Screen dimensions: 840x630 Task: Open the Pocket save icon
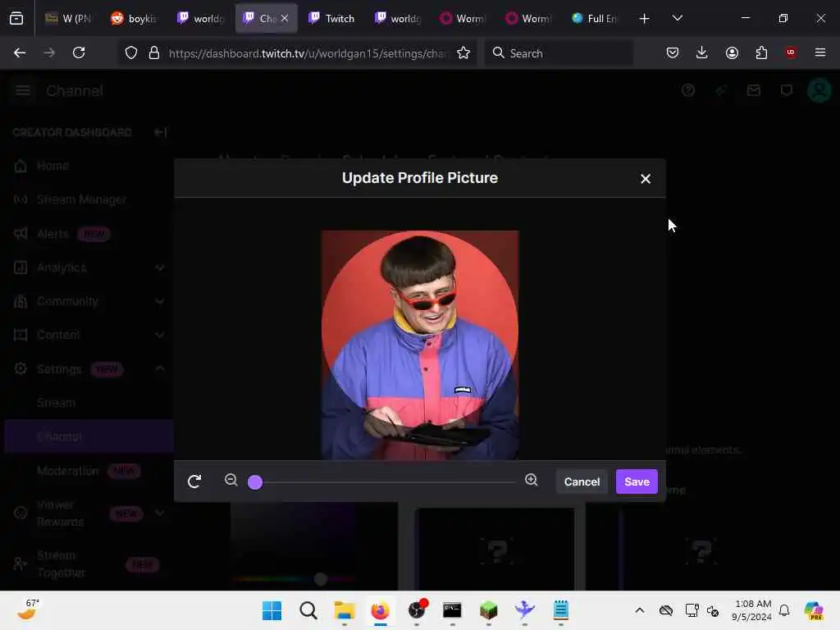[x=673, y=52]
